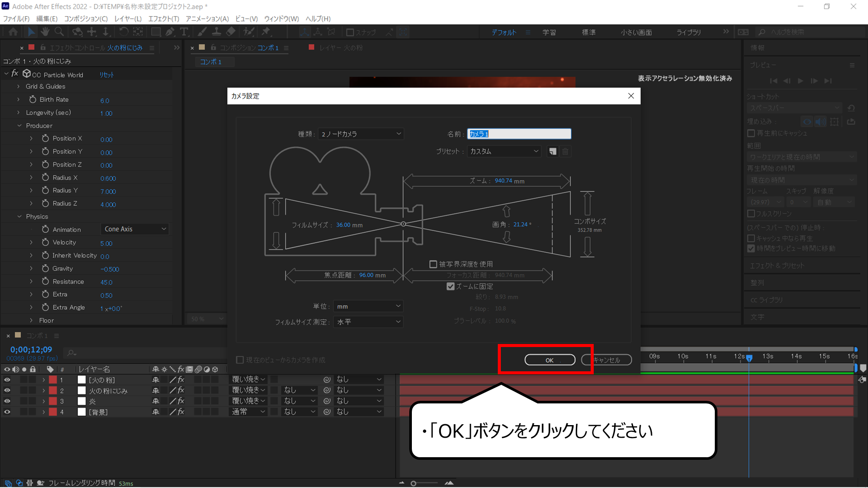The height and width of the screenshot is (488, 868).
Task: Select the Rectangle shape tool
Action: [156, 32]
